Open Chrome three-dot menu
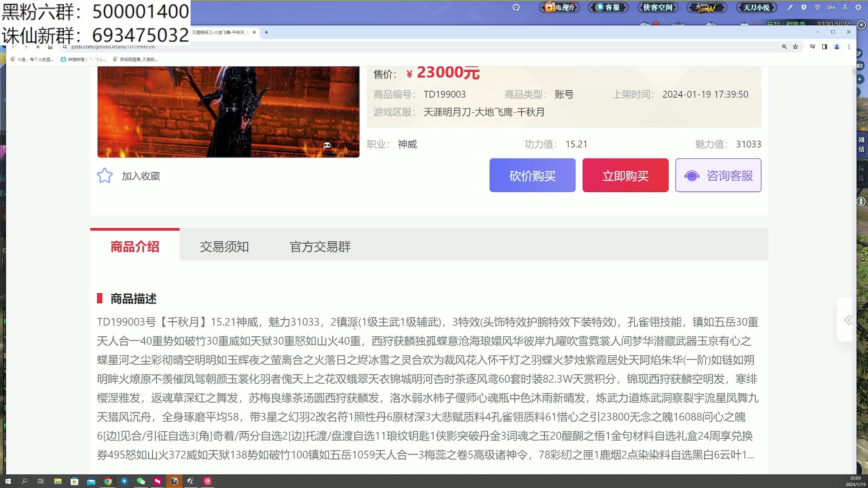868x488 pixels. (x=849, y=47)
